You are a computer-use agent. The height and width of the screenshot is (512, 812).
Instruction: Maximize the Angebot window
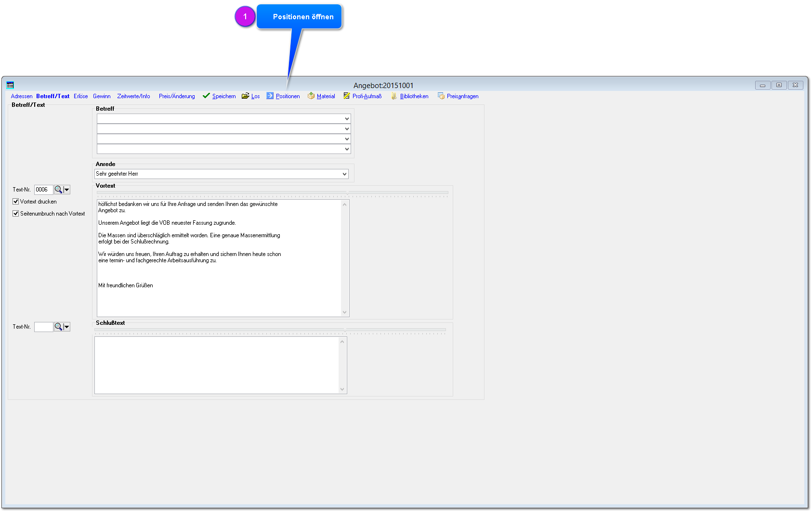[779, 85]
